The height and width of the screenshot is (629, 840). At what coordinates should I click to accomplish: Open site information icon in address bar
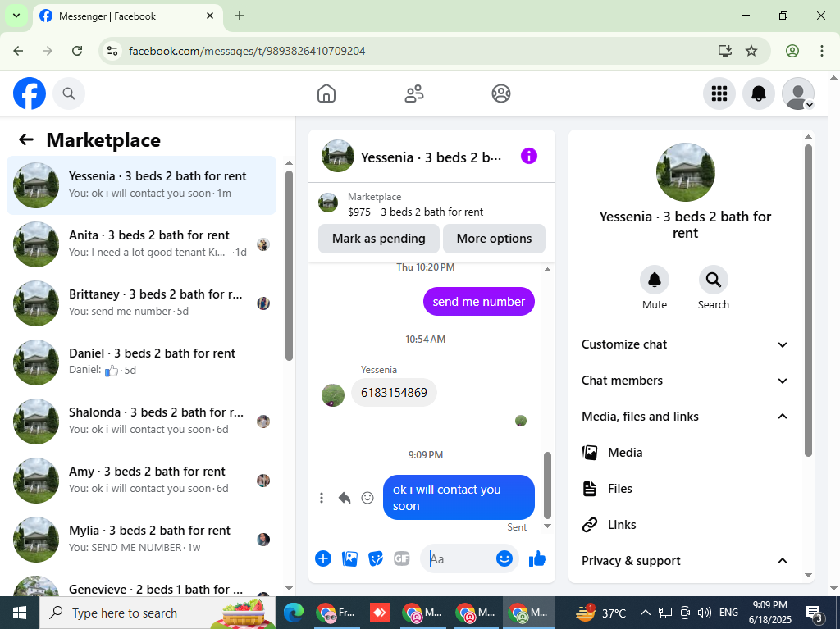112,51
